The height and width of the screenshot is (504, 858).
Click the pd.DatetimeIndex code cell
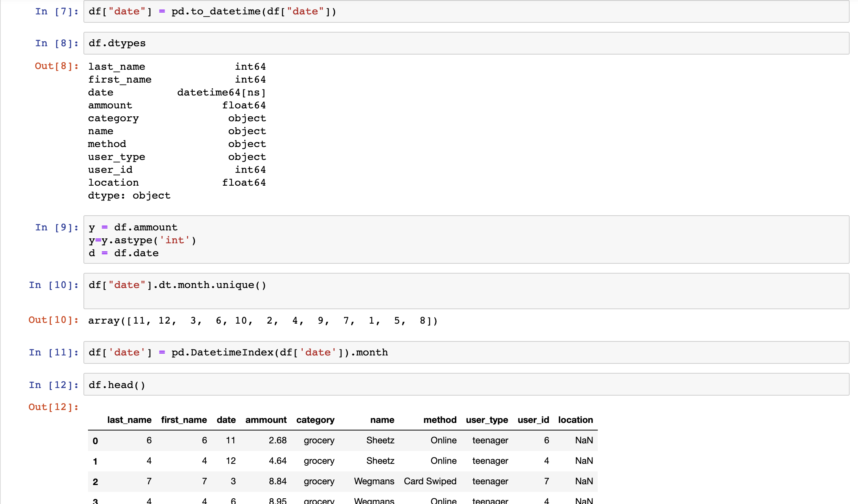(466, 352)
